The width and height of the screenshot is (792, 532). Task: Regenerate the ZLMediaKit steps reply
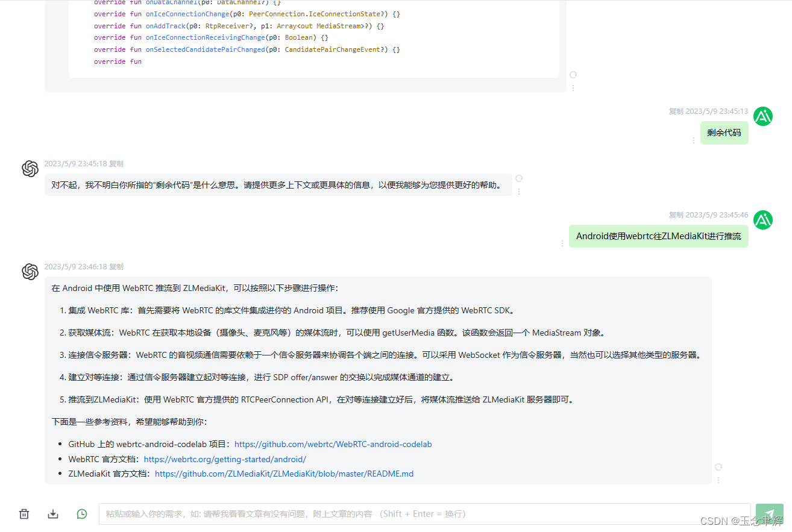click(x=718, y=467)
